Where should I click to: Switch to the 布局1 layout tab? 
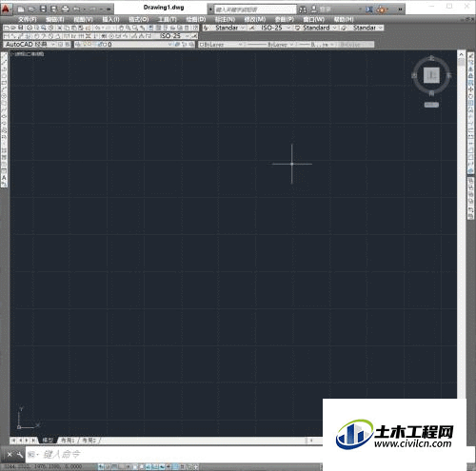tap(68, 441)
